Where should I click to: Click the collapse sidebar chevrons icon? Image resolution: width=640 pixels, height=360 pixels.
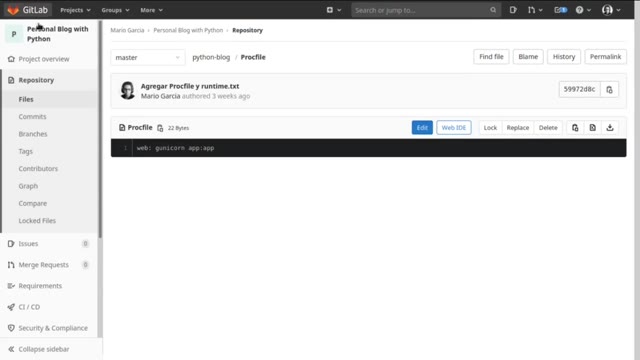coord(11,349)
